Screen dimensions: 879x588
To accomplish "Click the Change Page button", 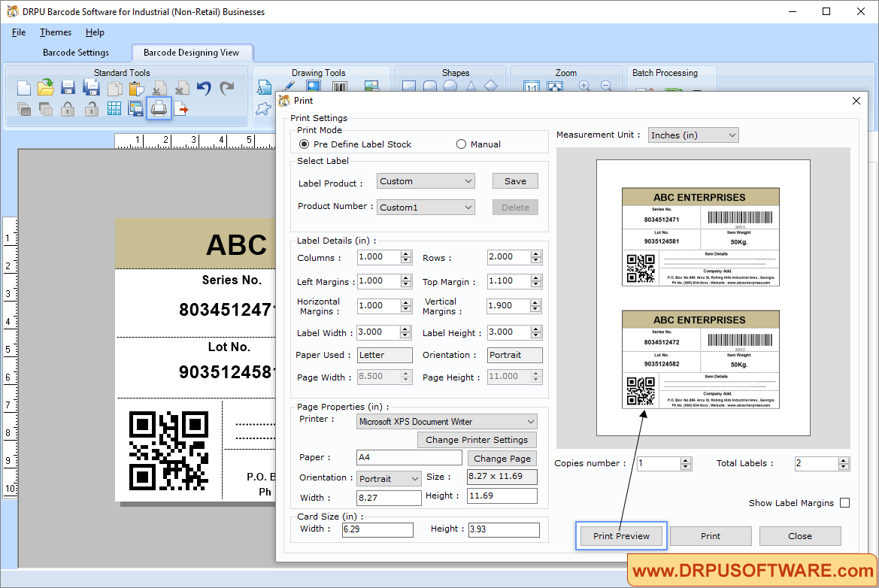I will 502,459.
